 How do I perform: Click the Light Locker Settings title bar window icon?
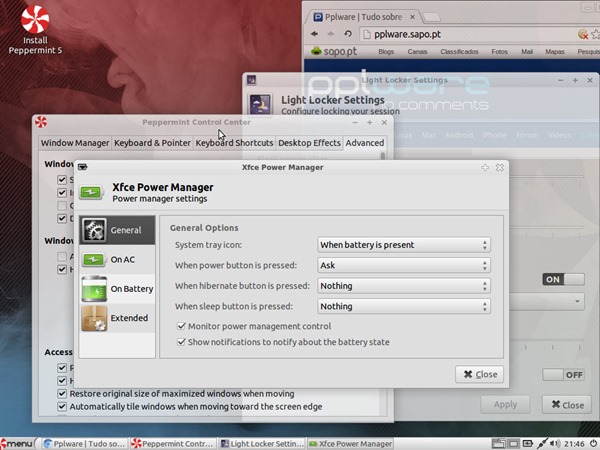[251, 80]
